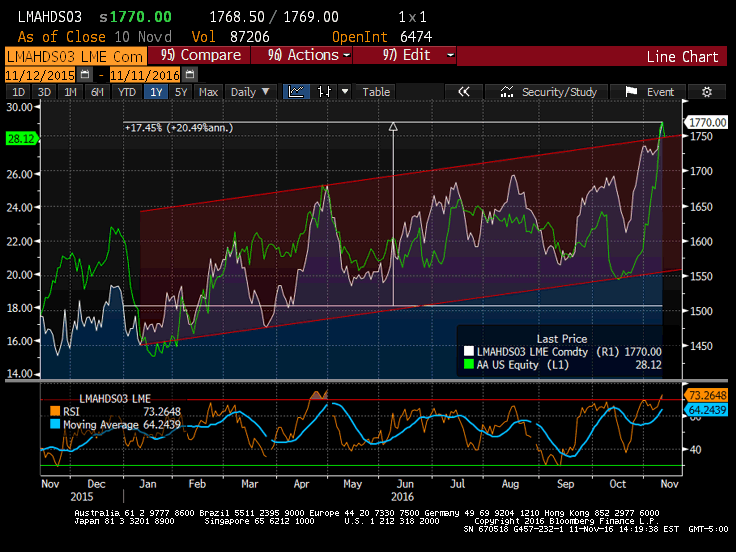
Task: Open the end date calendar picker
Action: click(x=190, y=74)
